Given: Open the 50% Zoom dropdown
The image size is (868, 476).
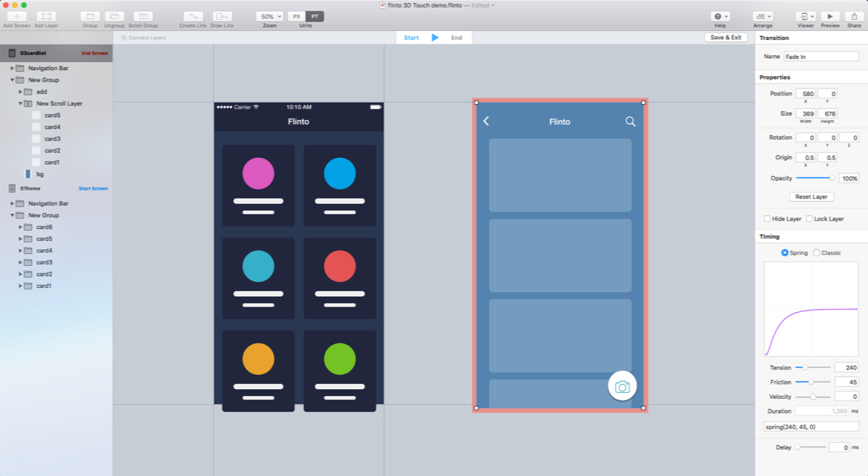Looking at the screenshot, I should pos(270,17).
